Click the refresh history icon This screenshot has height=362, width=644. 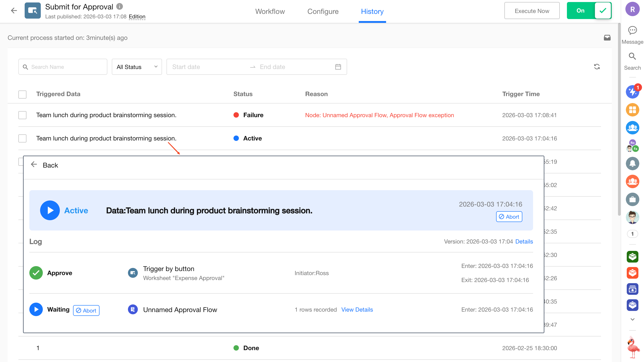597,67
